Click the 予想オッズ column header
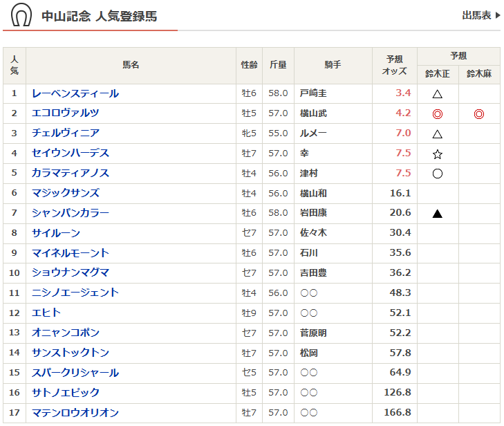 pos(394,66)
